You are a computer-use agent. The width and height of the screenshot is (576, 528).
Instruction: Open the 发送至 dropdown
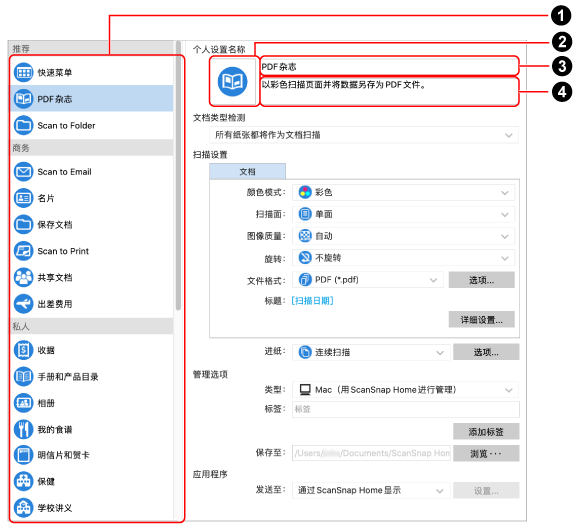click(371, 491)
